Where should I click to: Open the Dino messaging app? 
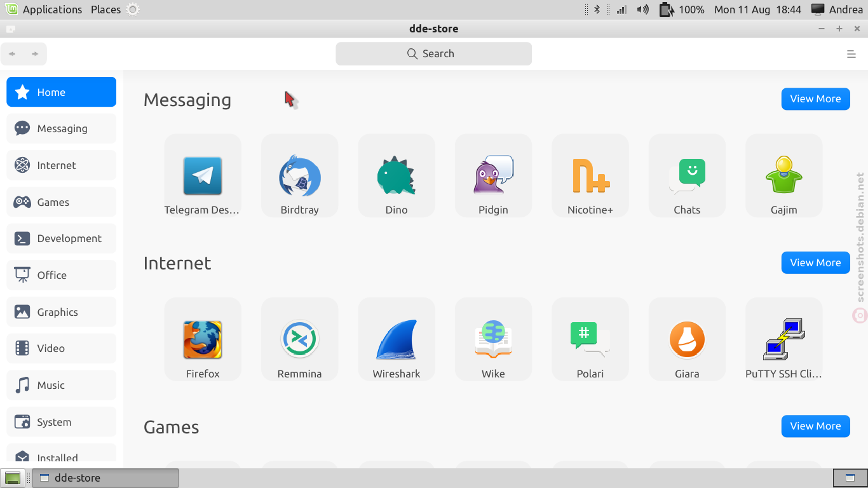tap(397, 175)
